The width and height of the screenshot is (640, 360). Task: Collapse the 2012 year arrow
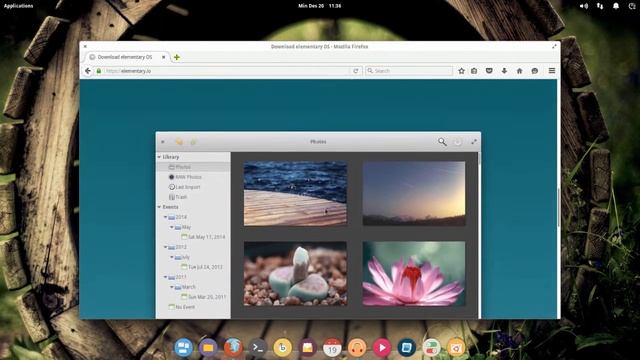point(165,247)
